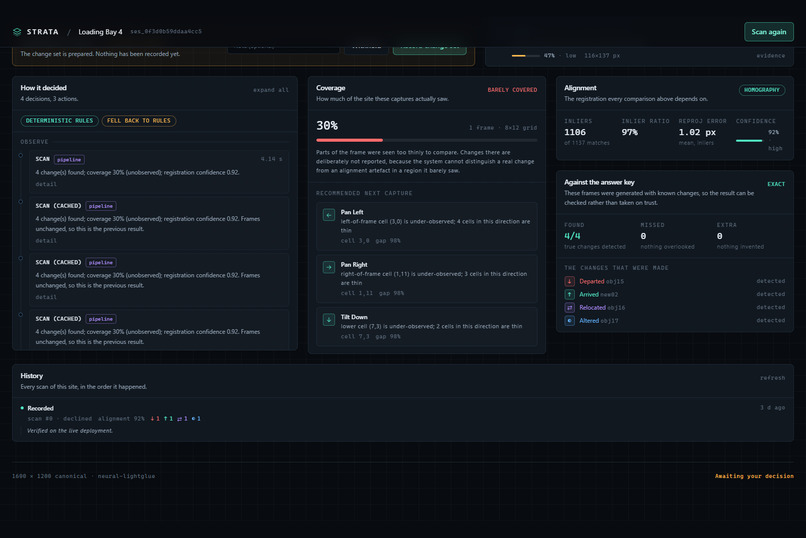Viewport: 806px width, 538px height.
Task: Click the large 30% coverage value
Action: tap(327, 125)
